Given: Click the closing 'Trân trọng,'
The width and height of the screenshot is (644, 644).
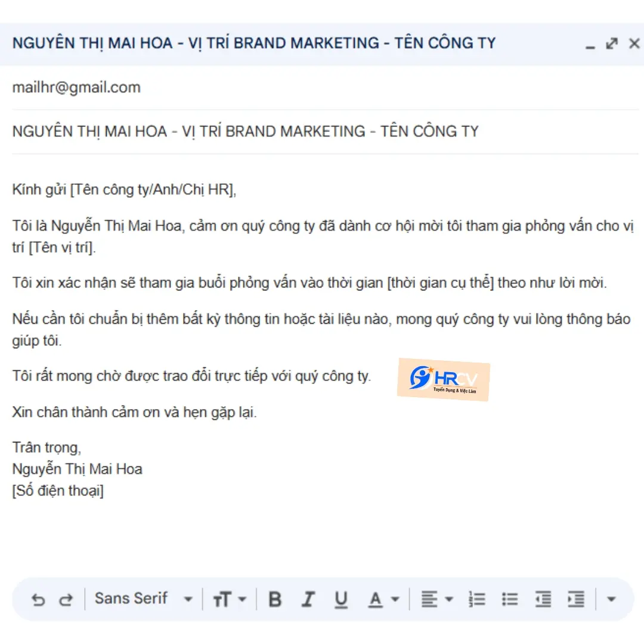Looking at the screenshot, I should [x=47, y=448].
